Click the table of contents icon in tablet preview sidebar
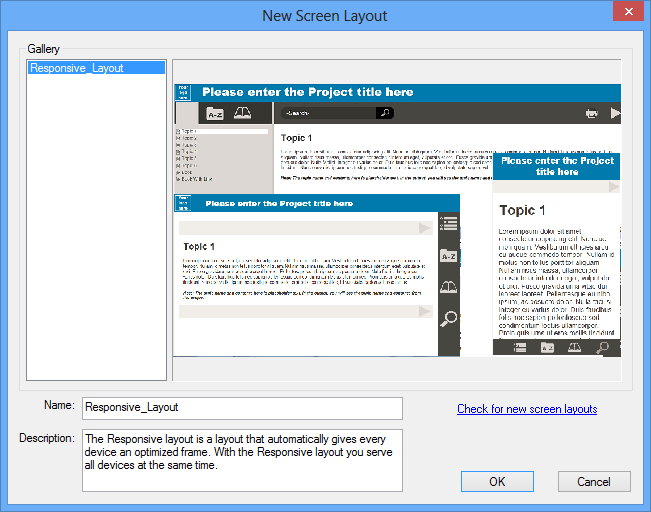This screenshot has height=512, width=651. point(449,223)
